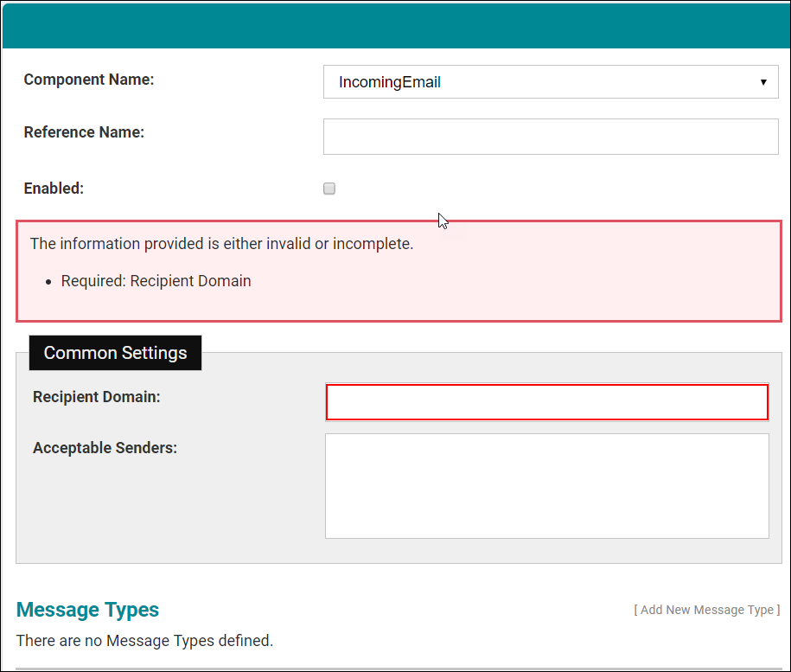Click the Component Name label
791x672 pixels.
[x=88, y=80]
